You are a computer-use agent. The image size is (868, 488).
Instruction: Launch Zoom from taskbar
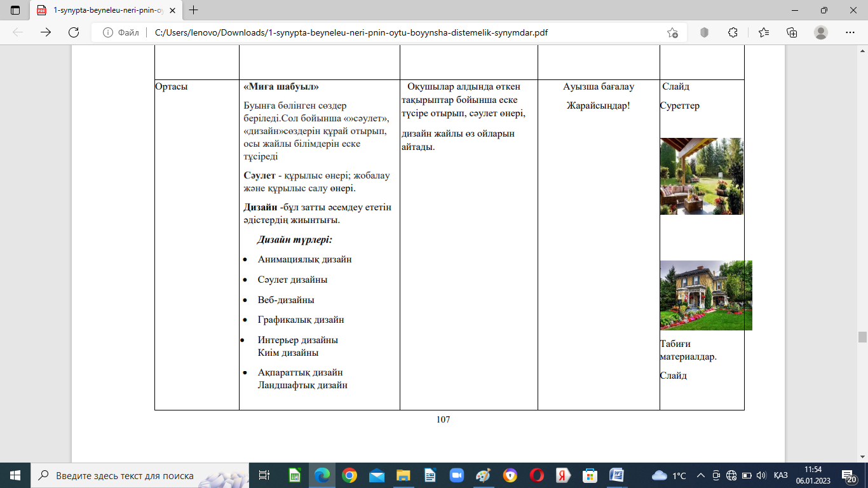click(x=456, y=475)
